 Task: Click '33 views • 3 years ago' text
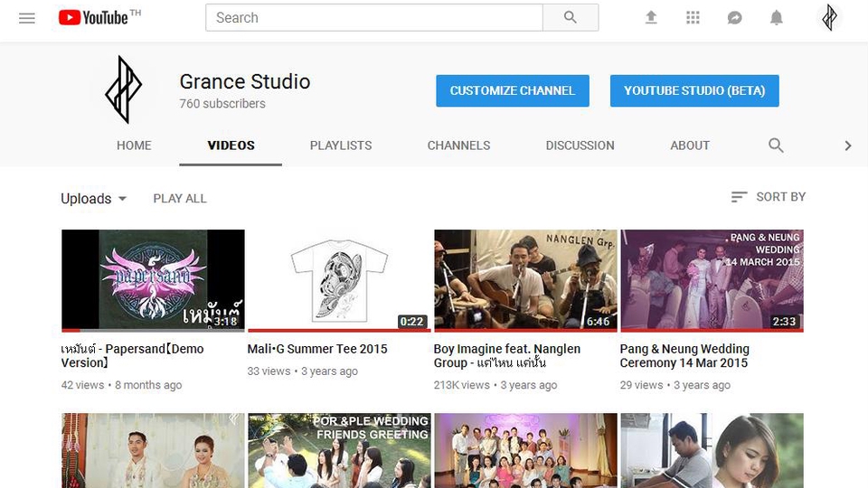[302, 371]
